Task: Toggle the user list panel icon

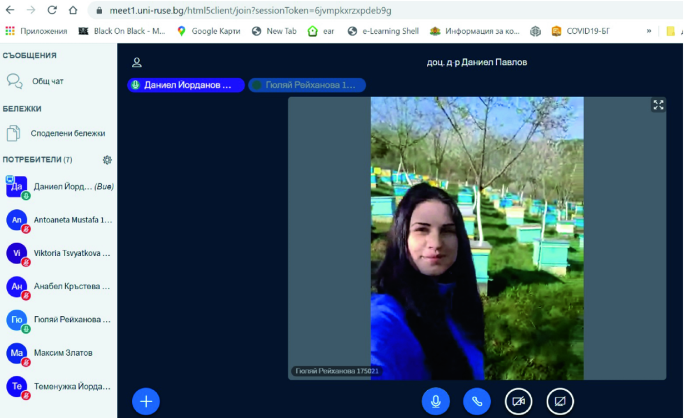Action: (x=137, y=62)
